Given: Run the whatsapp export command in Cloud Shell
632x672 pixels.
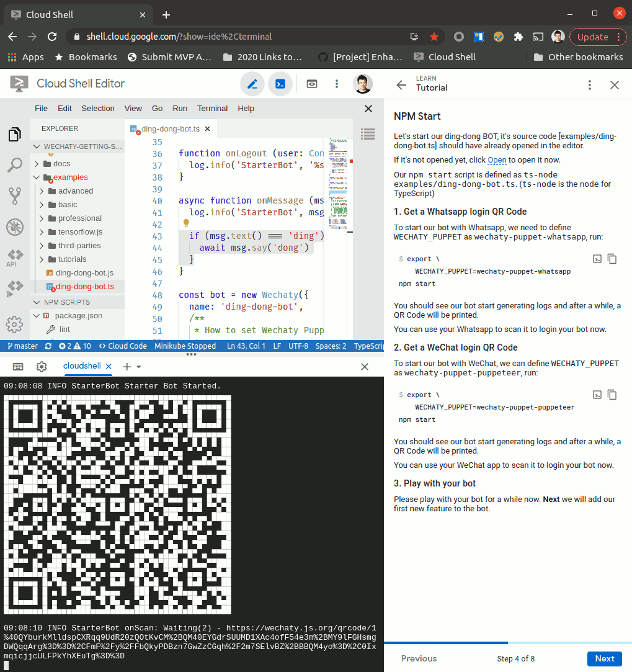Looking at the screenshot, I should pyautogui.click(x=597, y=259).
